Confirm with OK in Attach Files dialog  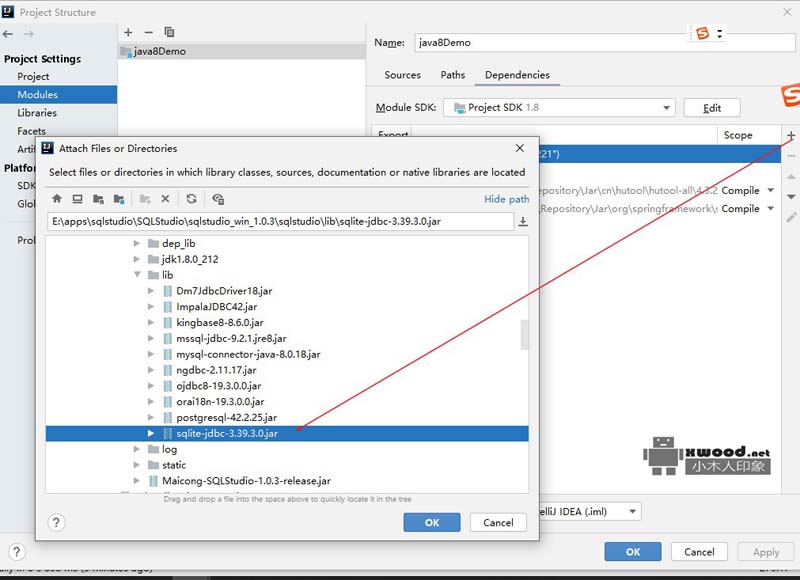click(x=432, y=522)
